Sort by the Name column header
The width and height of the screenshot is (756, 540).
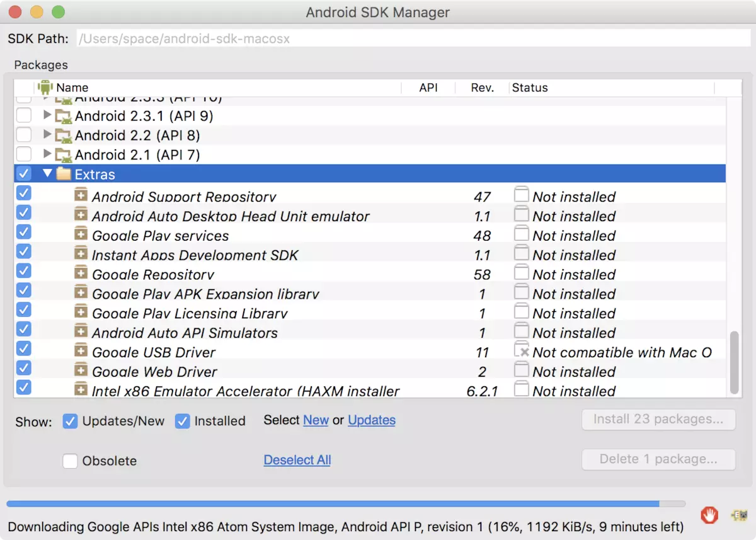point(218,88)
